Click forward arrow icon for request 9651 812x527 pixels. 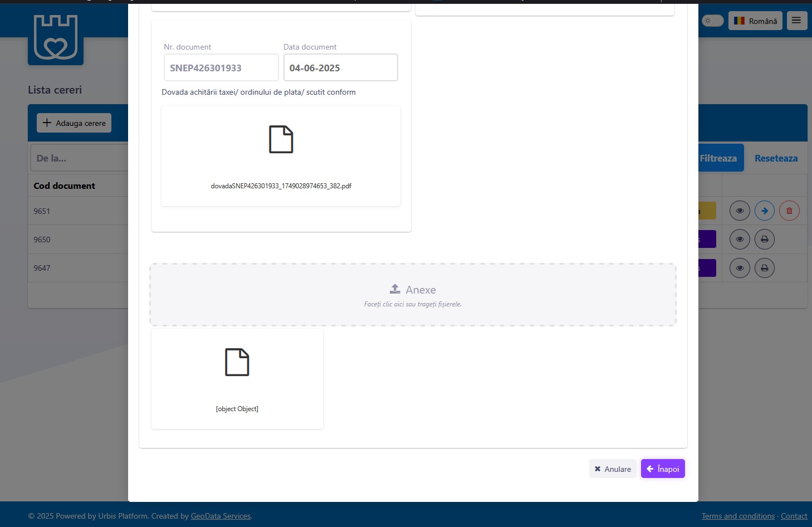[x=764, y=211]
